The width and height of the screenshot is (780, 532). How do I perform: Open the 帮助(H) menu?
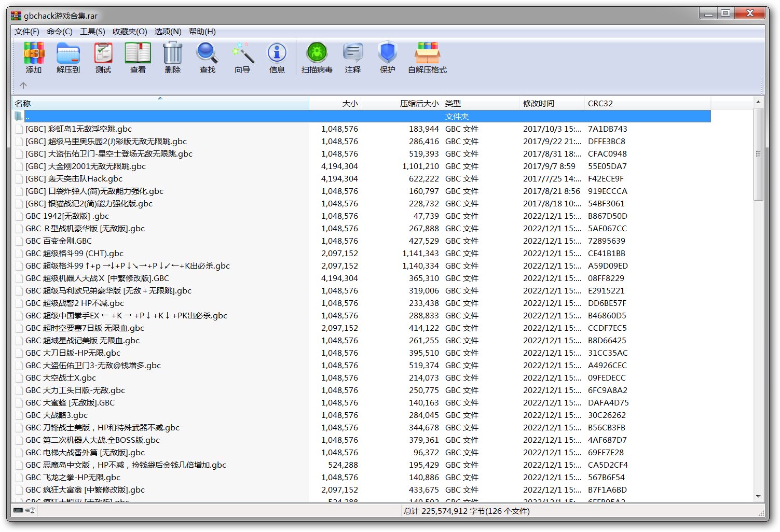pyautogui.click(x=202, y=32)
